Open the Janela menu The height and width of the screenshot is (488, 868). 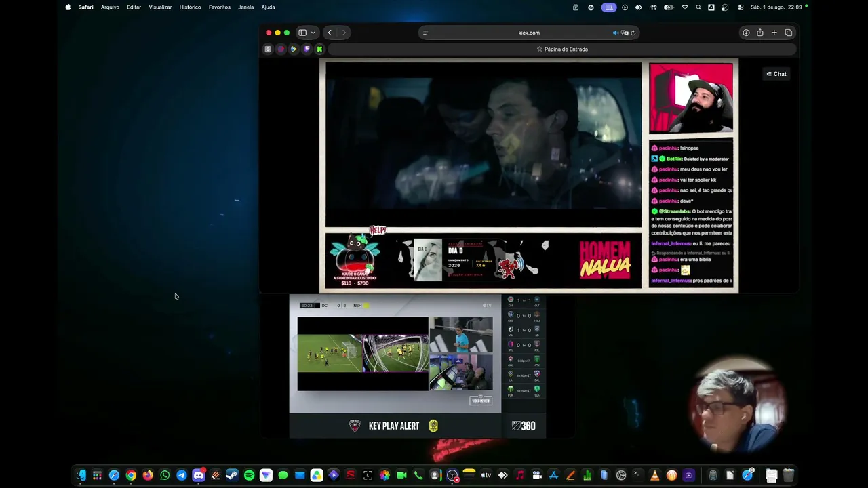tap(246, 7)
